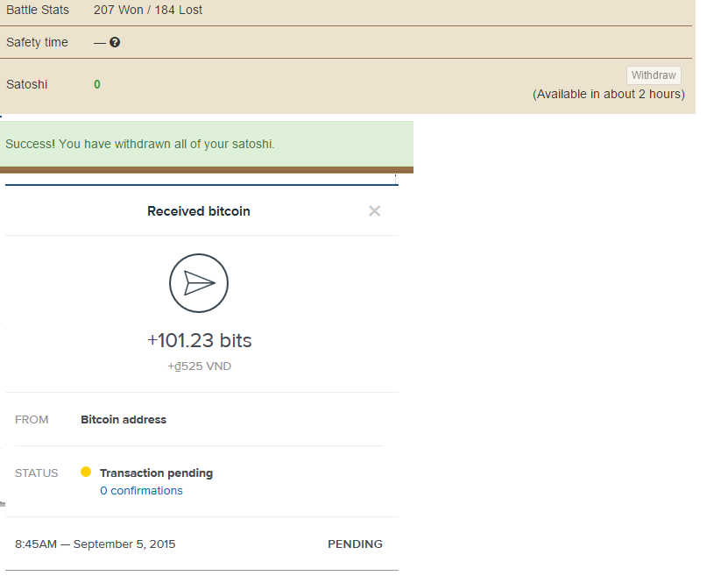Click the green Satoshi balance value 0

click(97, 84)
